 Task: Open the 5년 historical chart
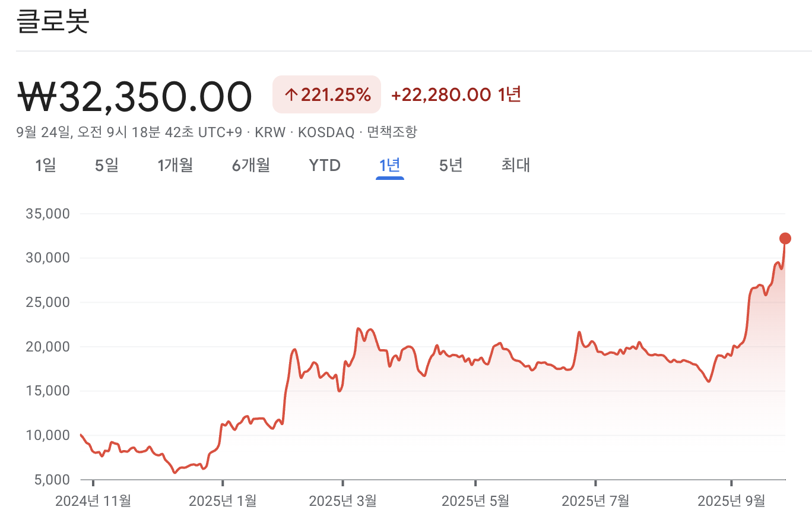449,165
